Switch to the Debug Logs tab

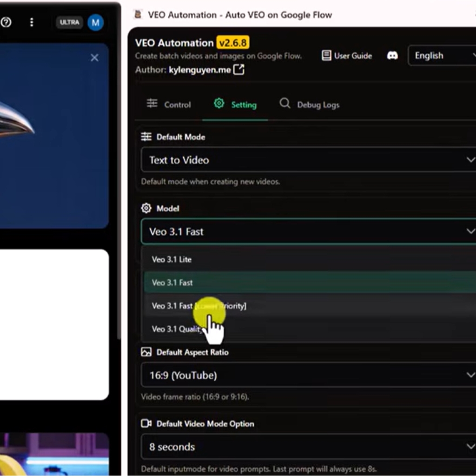coord(309,105)
